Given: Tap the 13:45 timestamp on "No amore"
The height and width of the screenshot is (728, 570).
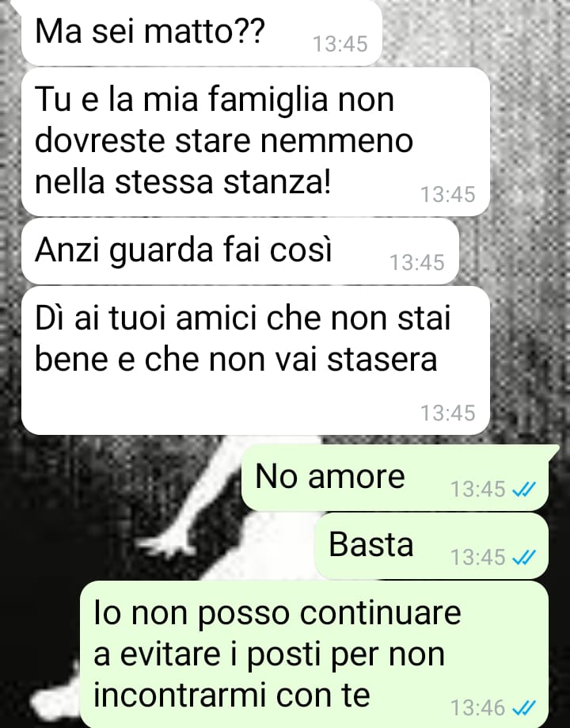Looking at the screenshot, I should pos(478,489).
